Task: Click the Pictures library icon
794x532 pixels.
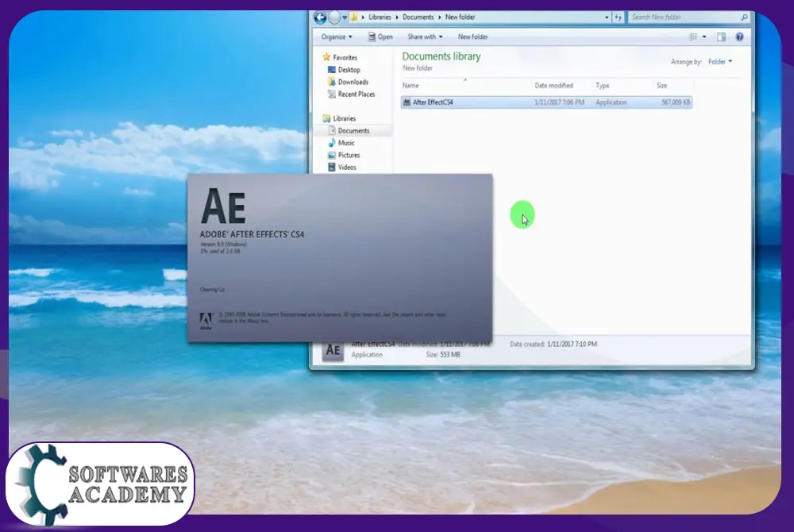Action: click(x=332, y=155)
